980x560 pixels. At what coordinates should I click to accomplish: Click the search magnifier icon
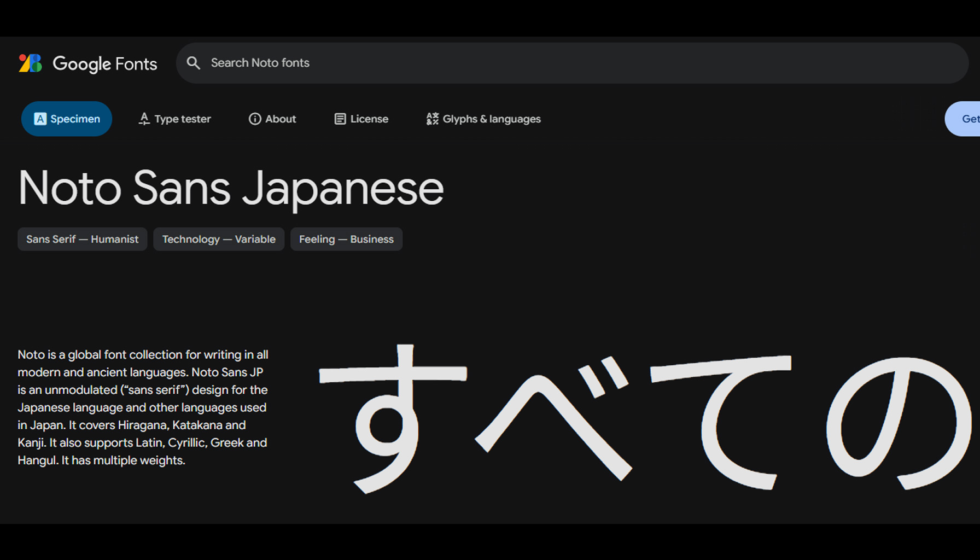pyautogui.click(x=193, y=63)
